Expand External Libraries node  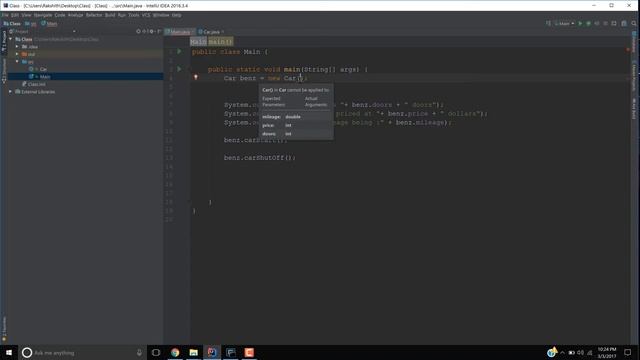(x=11, y=92)
